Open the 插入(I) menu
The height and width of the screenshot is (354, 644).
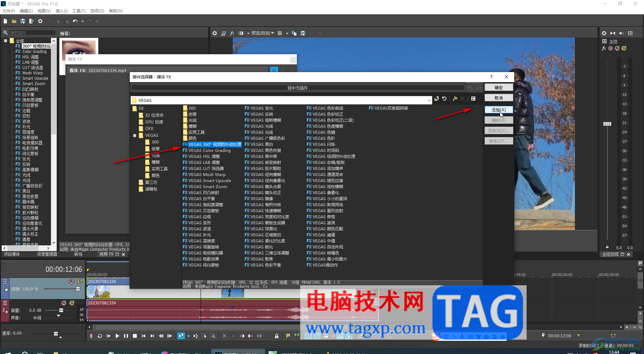pos(61,11)
